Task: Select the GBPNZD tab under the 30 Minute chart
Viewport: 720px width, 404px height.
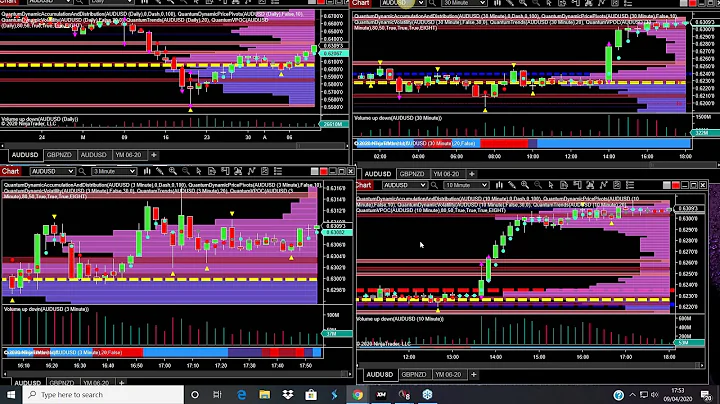Action: (412, 174)
